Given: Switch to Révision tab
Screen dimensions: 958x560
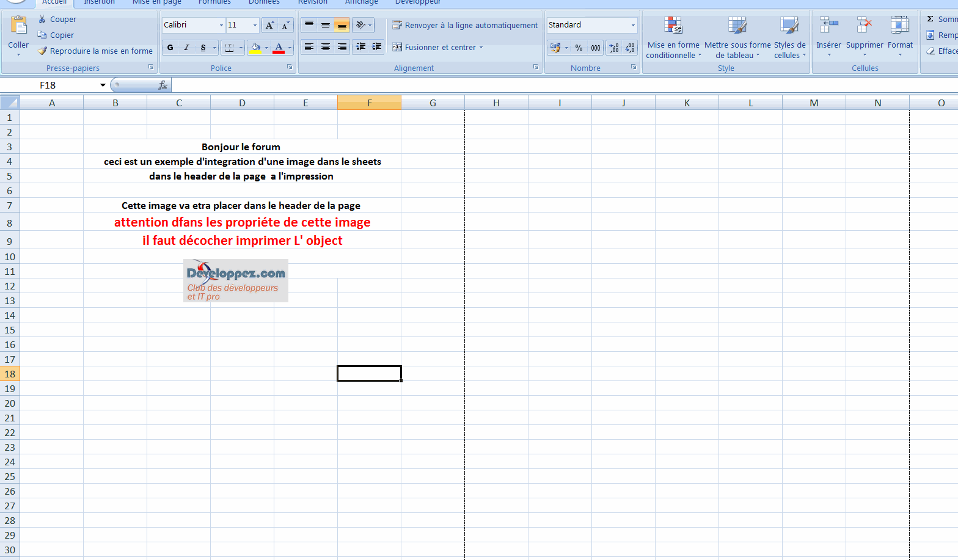Looking at the screenshot, I should point(313,2).
